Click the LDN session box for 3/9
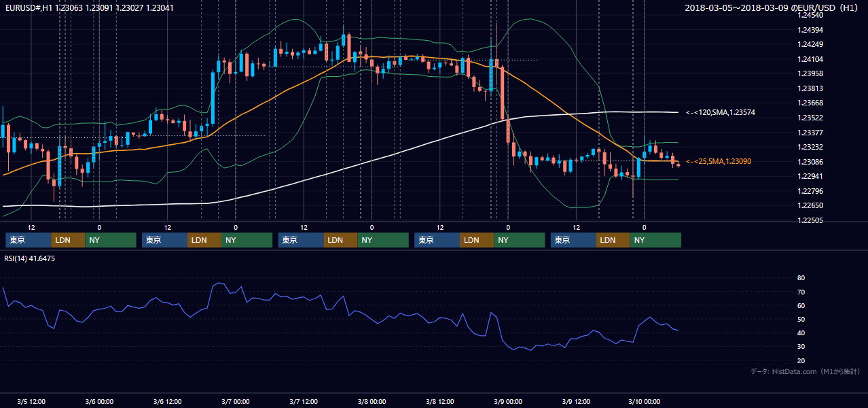 point(614,240)
